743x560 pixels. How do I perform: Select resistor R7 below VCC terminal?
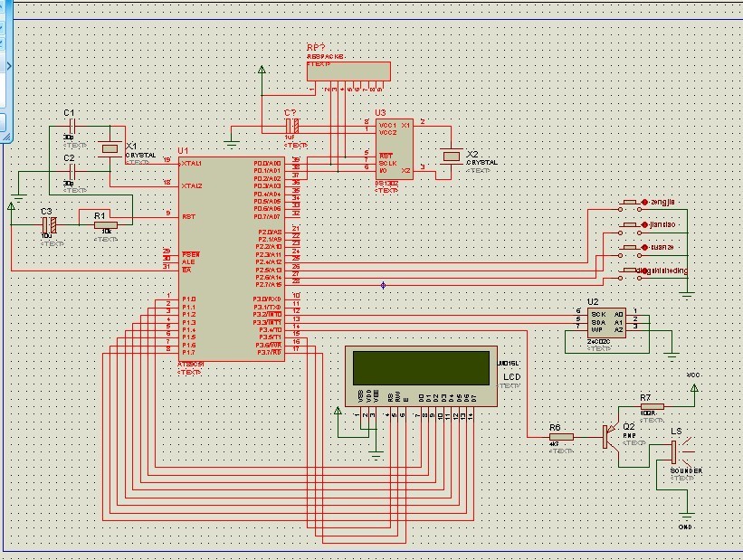653,406
